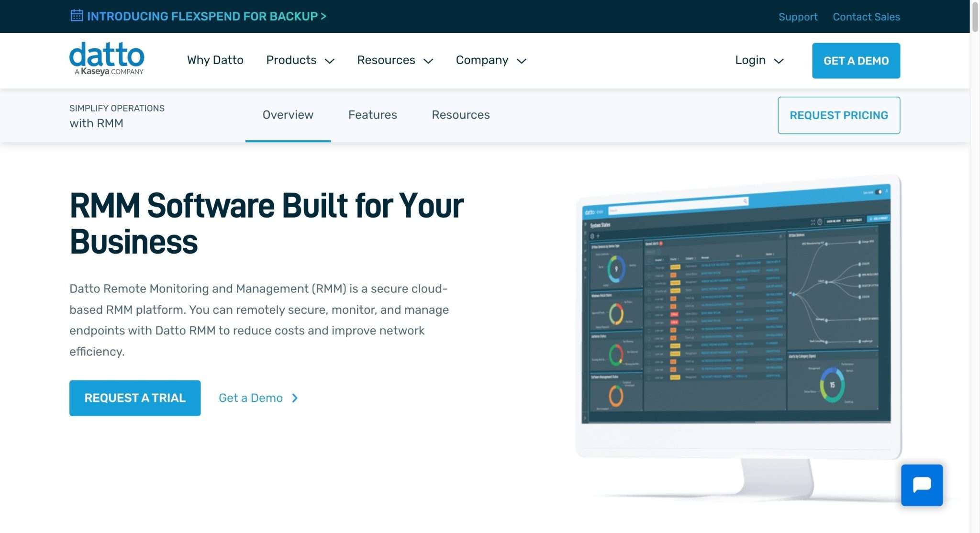
Task: Open the Why Datto page
Action: [215, 60]
